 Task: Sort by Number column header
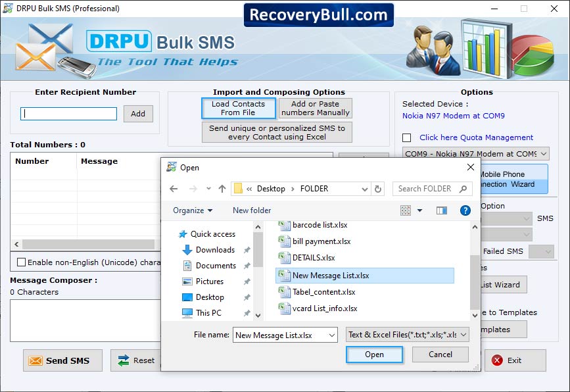[43, 161]
